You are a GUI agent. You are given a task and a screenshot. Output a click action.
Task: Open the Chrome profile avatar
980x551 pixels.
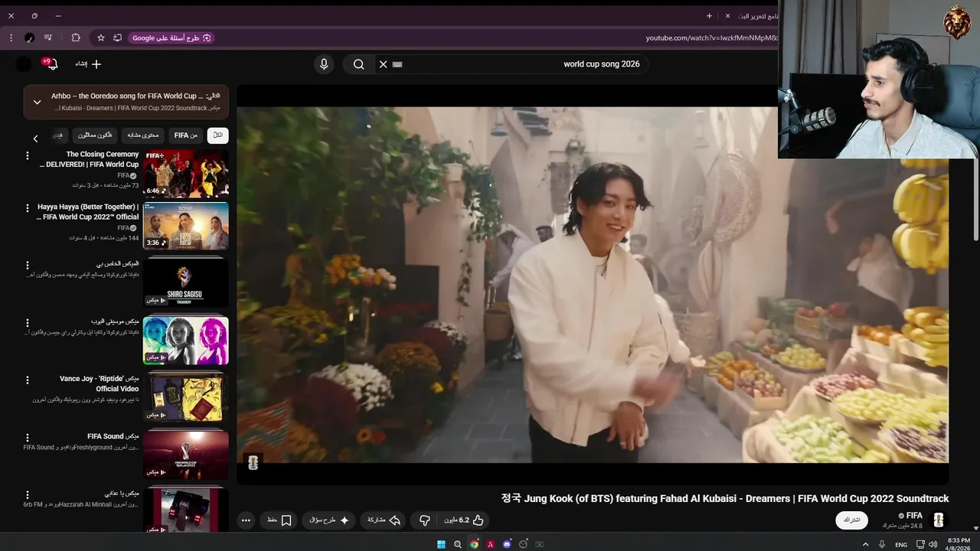(29, 37)
